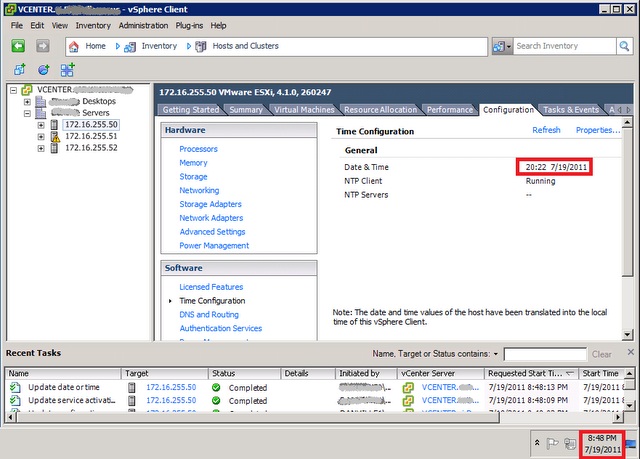
Task: Click the Inventory icon in breadcrumb
Action: (130, 47)
